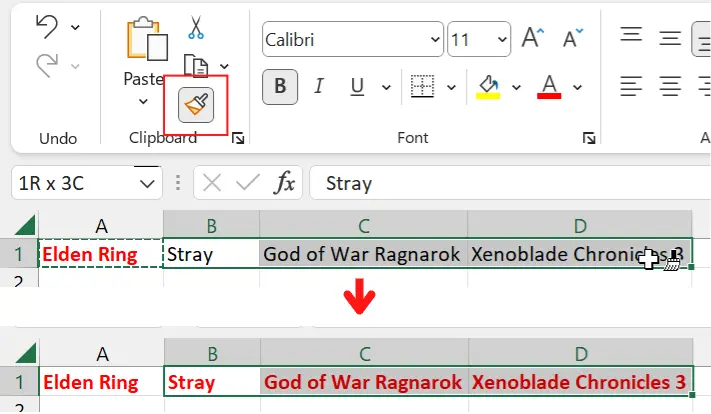Click Select All triangle in upper sheet
Screen dimensions: 711x414
click(25, 225)
